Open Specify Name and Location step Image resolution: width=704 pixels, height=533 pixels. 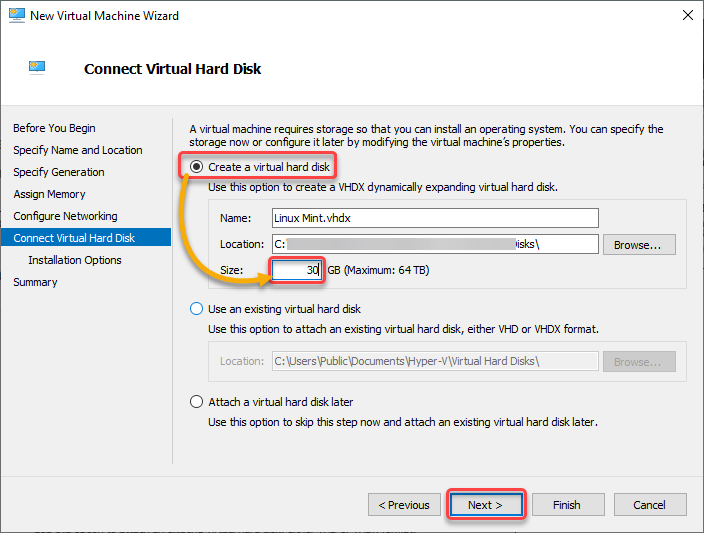pyautogui.click(x=78, y=150)
